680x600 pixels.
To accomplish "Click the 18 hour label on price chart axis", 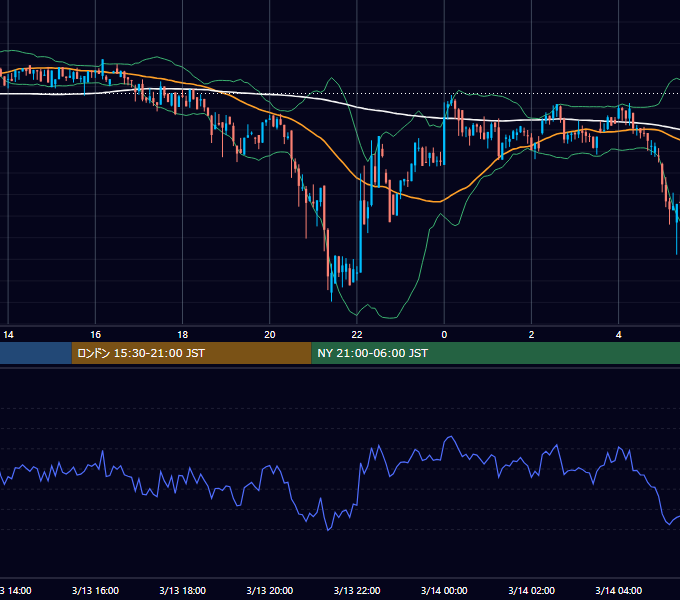I will (183, 335).
